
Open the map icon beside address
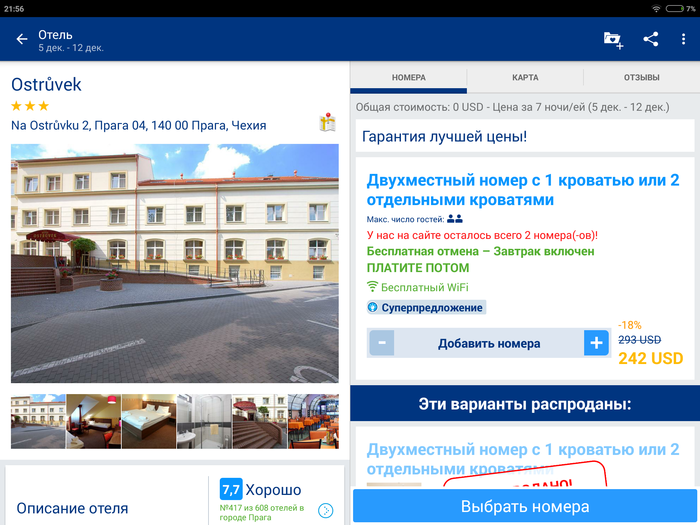click(328, 123)
